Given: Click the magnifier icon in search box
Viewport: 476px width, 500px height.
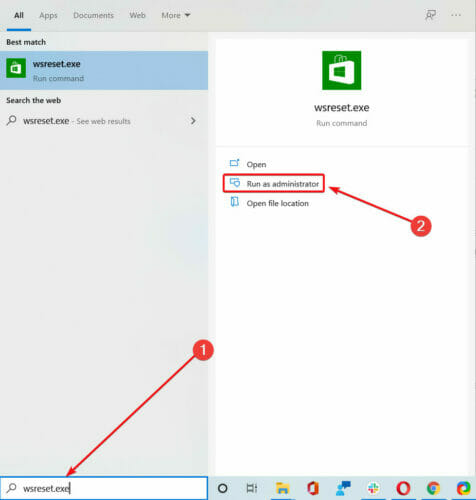Looking at the screenshot, I should tap(12, 488).
